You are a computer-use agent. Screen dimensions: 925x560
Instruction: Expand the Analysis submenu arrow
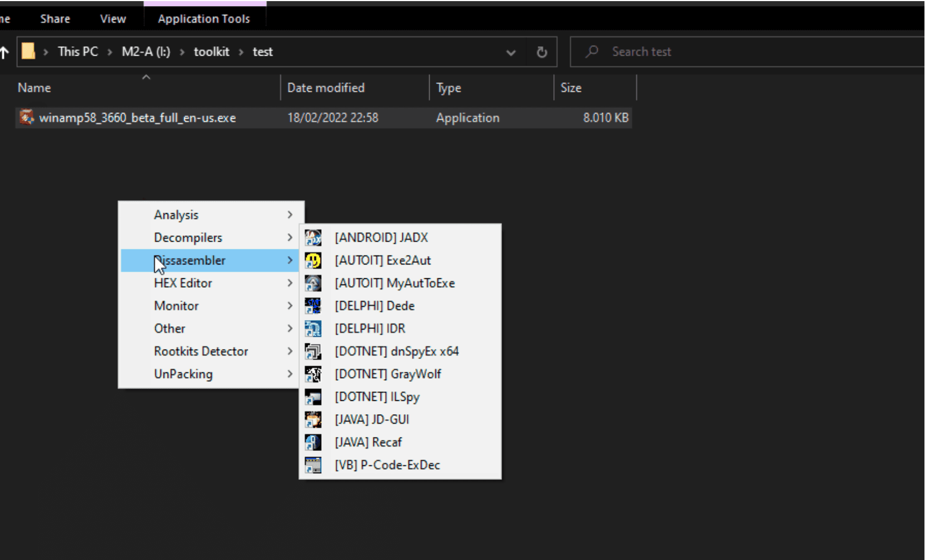coord(290,215)
